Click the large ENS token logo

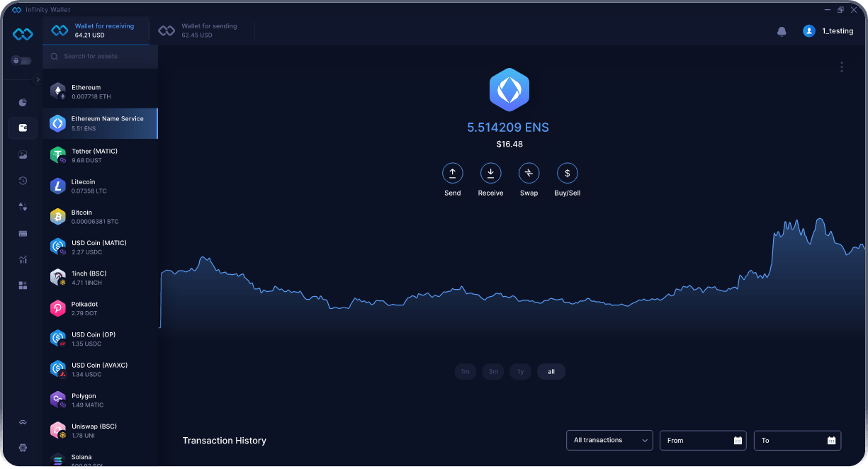[509, 90]
